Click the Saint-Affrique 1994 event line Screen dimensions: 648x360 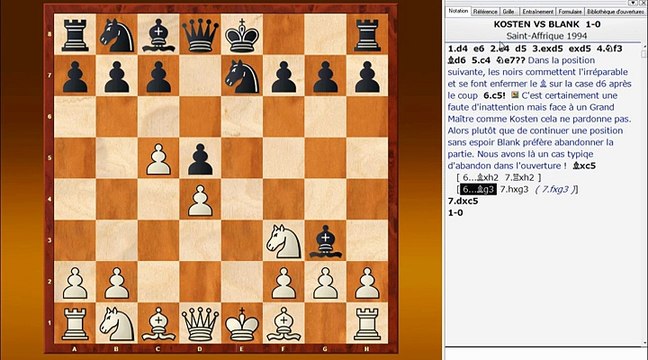[x=547, y=36]
